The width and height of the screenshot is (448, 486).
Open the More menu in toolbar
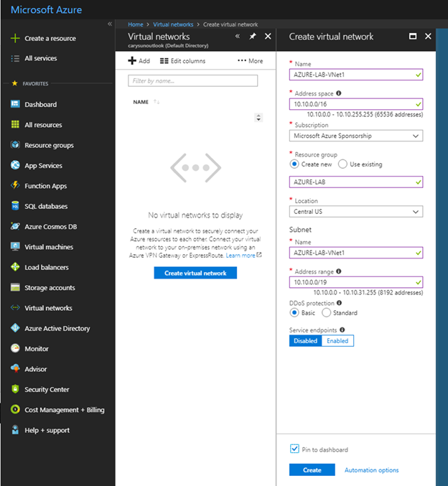point(250,61)
